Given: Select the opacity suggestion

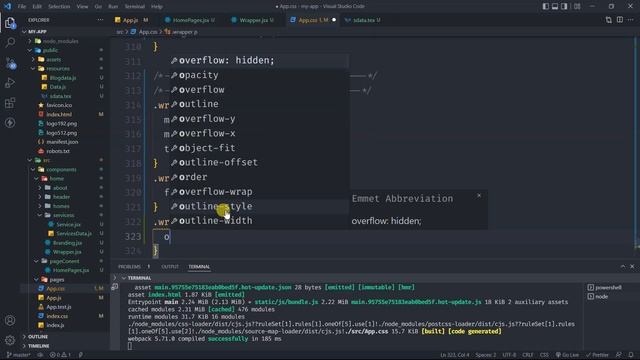Looking at the screenshot, I should click(x=260, y=75).
